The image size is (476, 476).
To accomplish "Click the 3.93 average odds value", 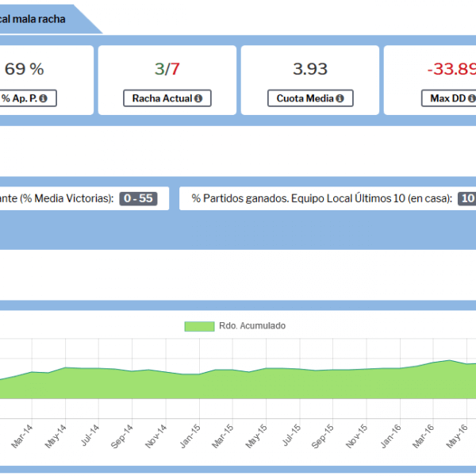I will tap(309, 69).
